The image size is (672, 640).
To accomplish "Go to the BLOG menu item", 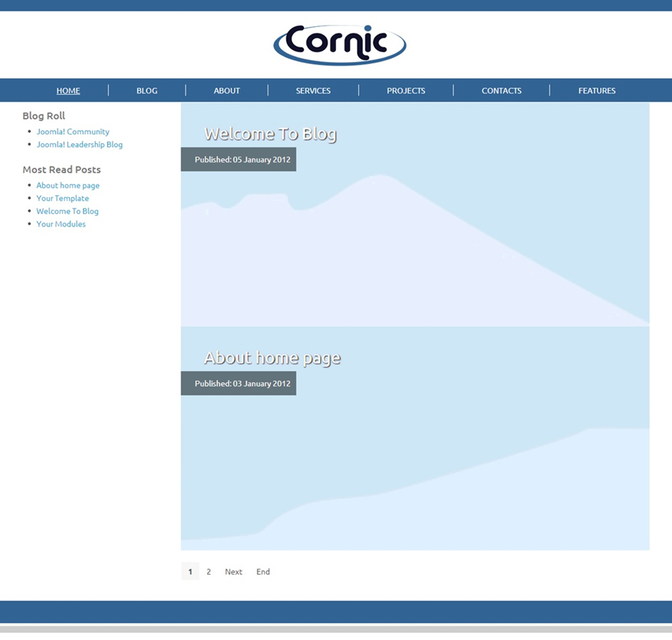I will tap(147, 91).
